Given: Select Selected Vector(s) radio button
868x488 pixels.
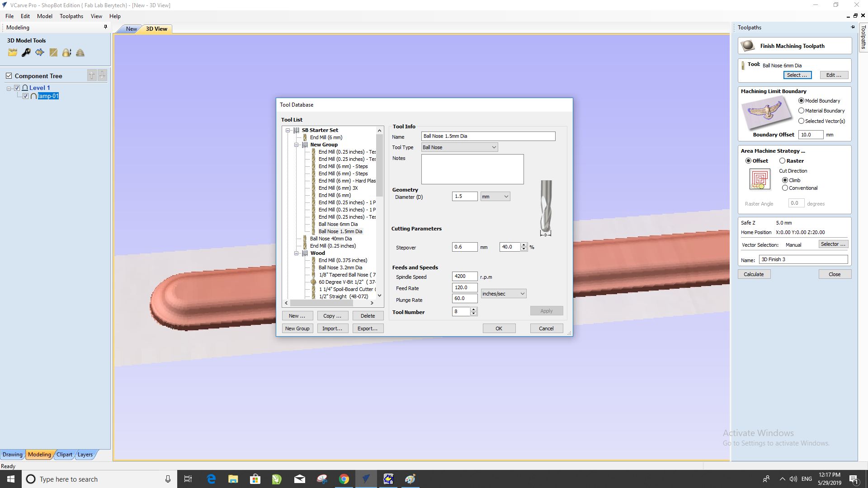Looking at the screenshot, I should (802, 121).
